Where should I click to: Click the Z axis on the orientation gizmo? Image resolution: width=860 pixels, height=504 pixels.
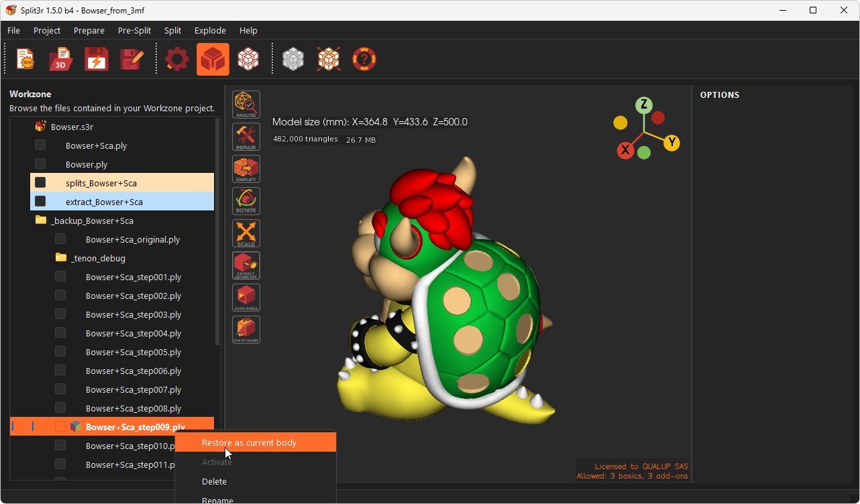(x=644, y=105)
